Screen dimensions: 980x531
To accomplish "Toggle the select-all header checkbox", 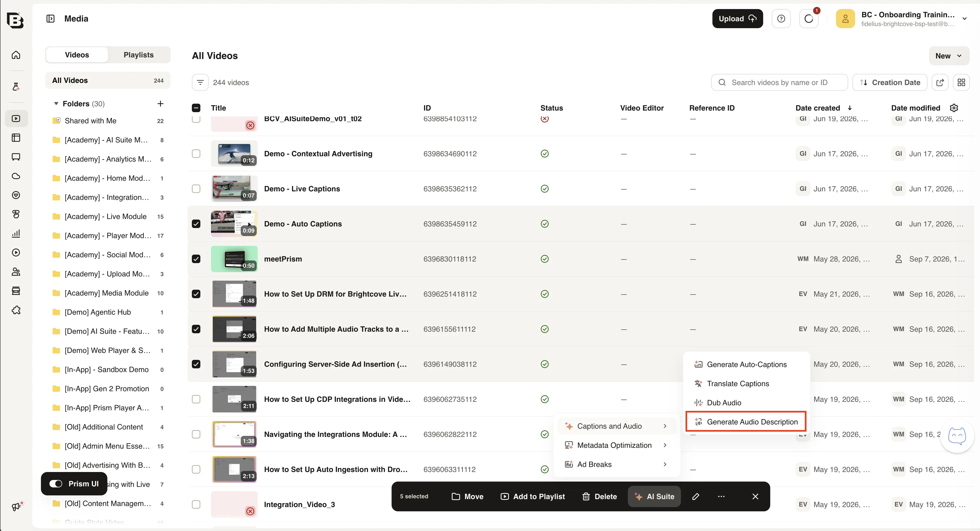I will pos(196,108).
